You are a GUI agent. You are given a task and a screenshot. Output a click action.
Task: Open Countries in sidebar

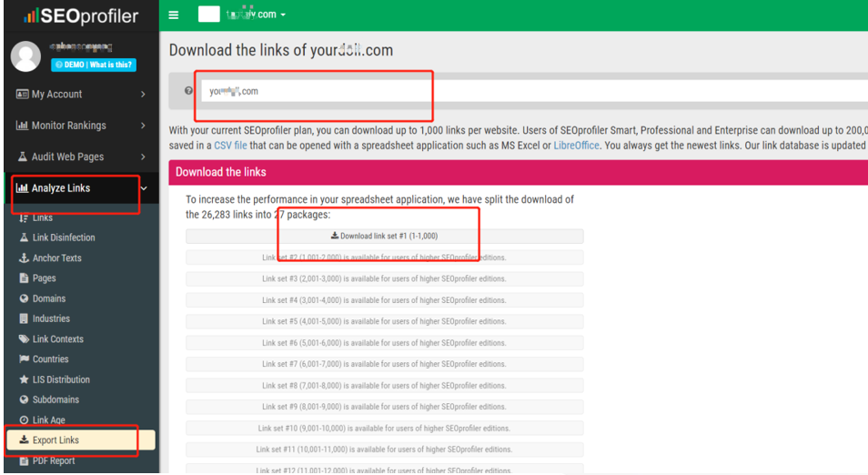pyautogui.click(x=50, y=359)
